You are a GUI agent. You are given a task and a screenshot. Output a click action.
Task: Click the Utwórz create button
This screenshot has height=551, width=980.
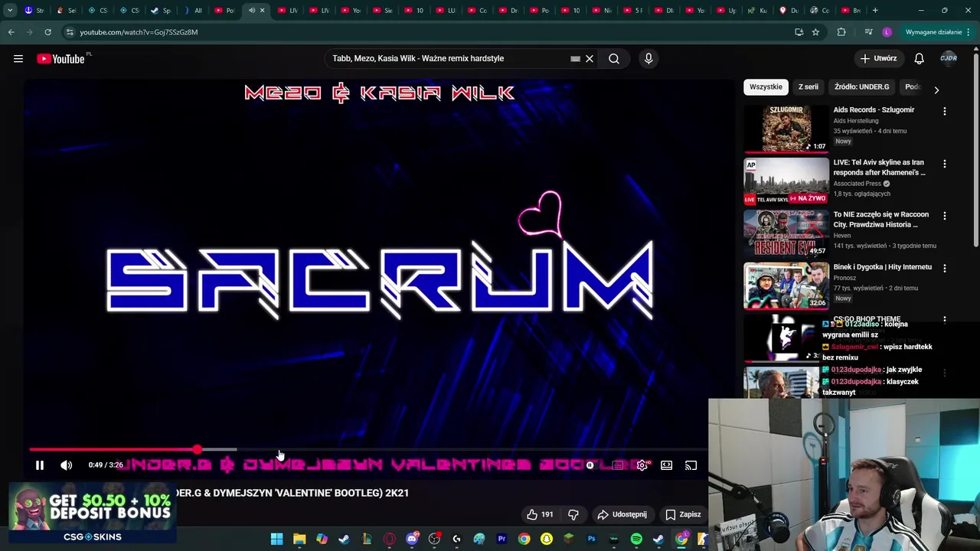click(878, 59)
